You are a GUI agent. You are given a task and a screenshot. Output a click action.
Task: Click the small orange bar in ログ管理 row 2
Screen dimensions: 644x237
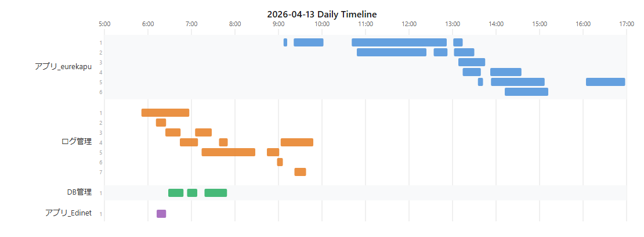[161, 123]
